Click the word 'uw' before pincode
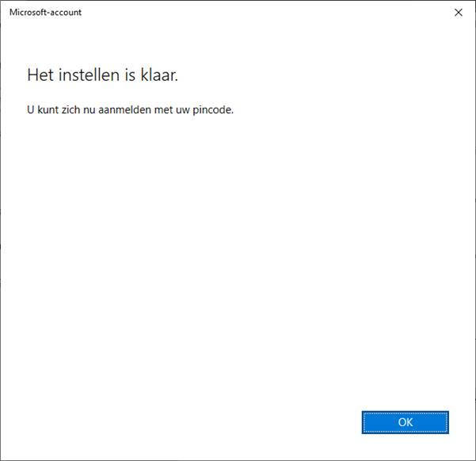476x461 pixels. pos(183,110)
